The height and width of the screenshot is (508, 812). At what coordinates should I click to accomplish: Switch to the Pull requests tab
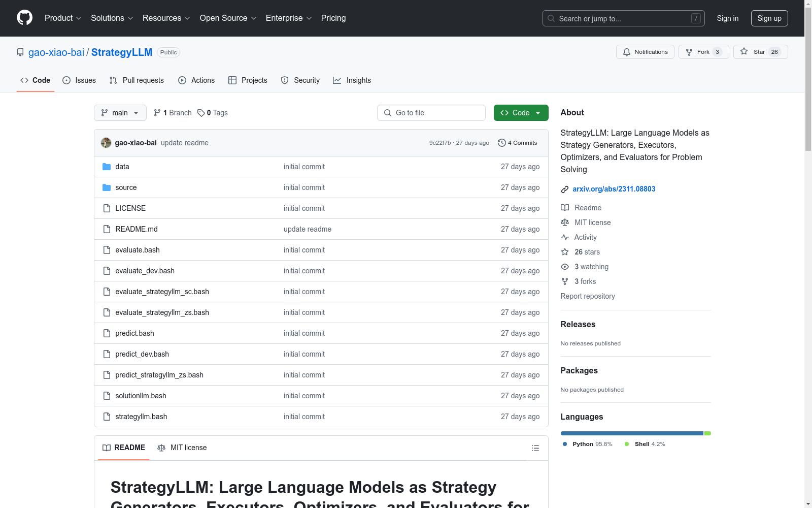pyautogui.click(x=137, y=80)
